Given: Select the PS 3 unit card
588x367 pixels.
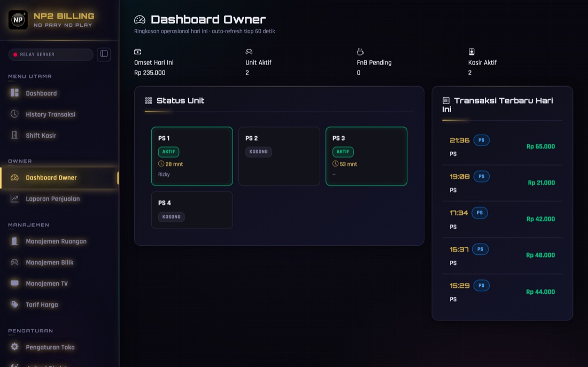Looking at the screenshot, I should pos(366,156).
